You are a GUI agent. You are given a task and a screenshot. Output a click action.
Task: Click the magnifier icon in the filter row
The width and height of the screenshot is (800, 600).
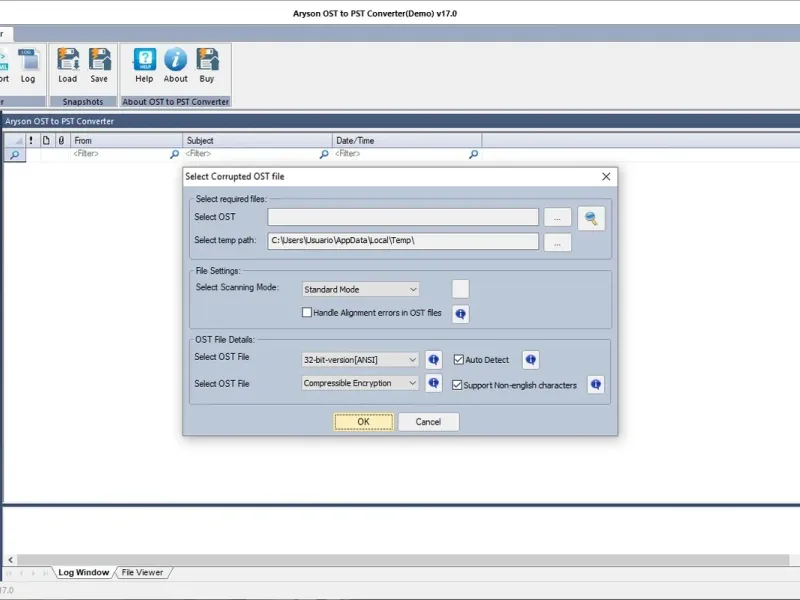[15, 154]
